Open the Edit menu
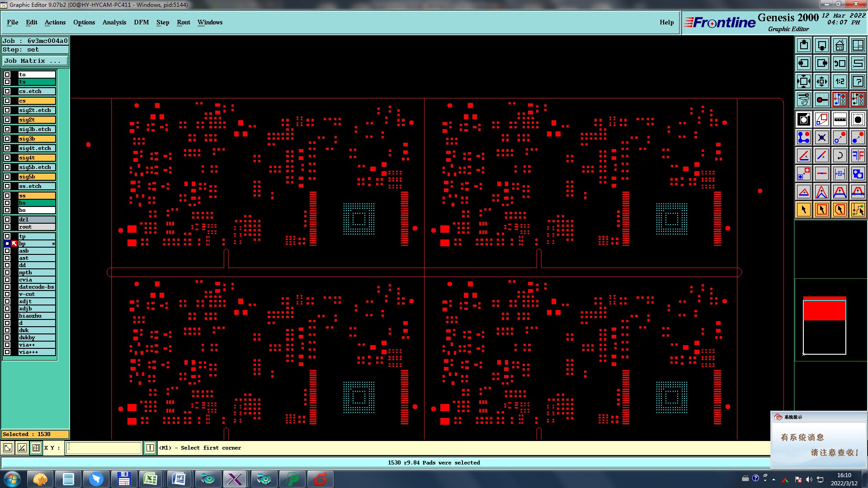The width and height of the screenshot is (868, 488). click(x=32, y=22)
